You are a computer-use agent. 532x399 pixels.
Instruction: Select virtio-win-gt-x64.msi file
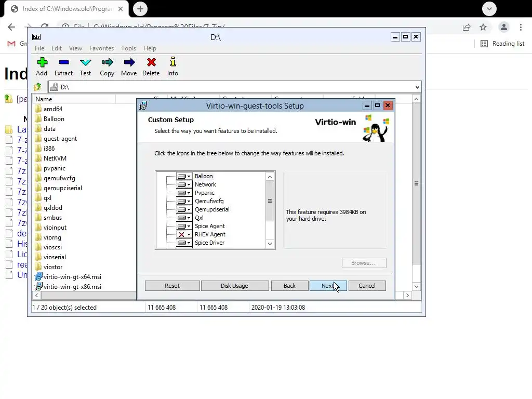(68, 277)
